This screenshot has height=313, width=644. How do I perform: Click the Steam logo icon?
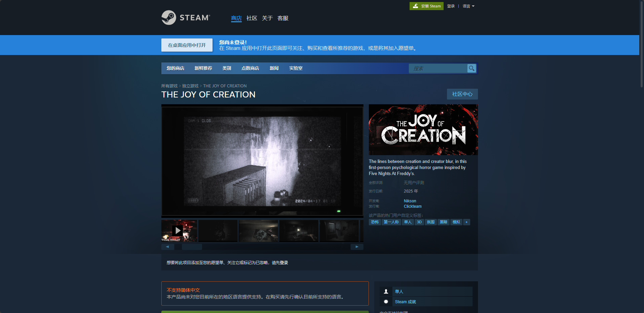(x=169, y=18)
